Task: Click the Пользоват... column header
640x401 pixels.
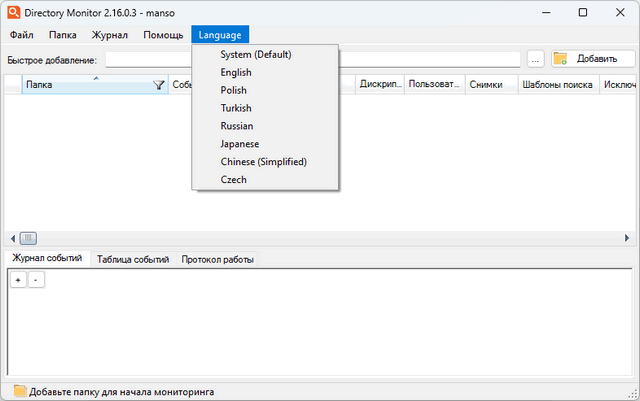Action: pyautogui.click(x=435, y=85)
